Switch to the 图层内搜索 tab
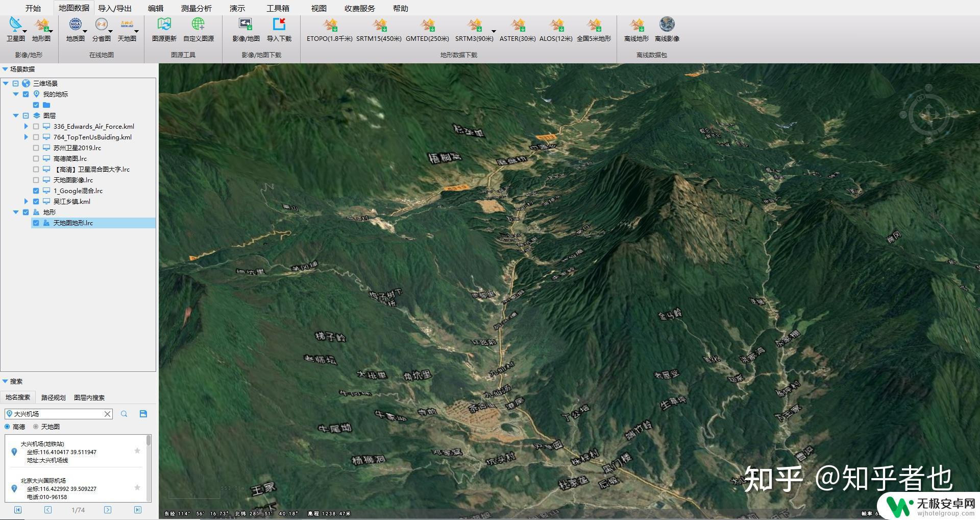Image resolution: width=980 pixels, height=520 pixels. tap(89, 397)
